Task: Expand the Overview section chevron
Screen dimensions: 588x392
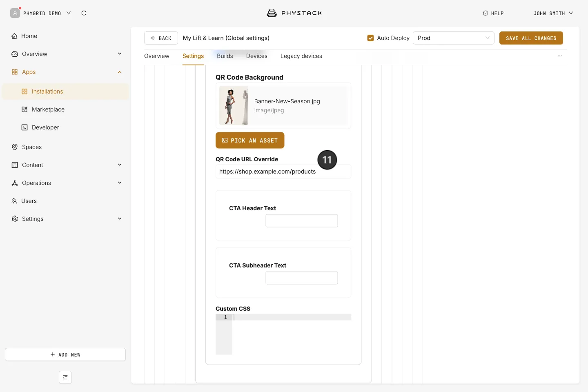Action: [120, 54]
